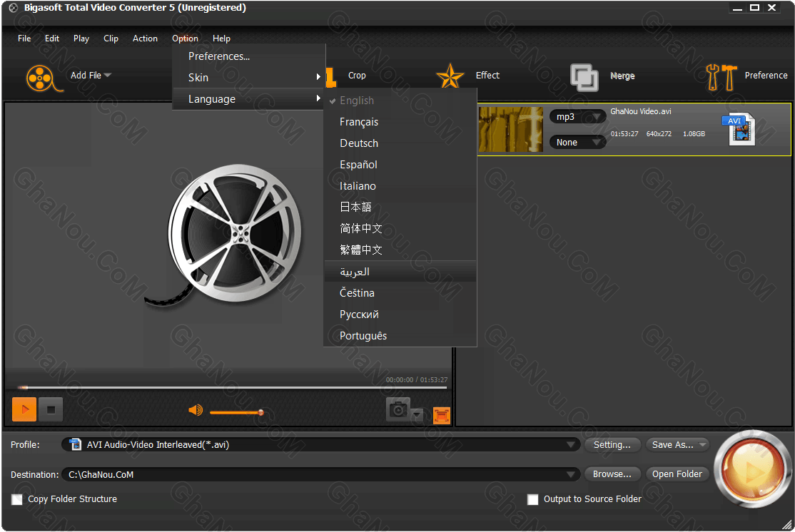Mute audio with the speaker icon
The image size is (795, 532).
(x=196, y=409)
